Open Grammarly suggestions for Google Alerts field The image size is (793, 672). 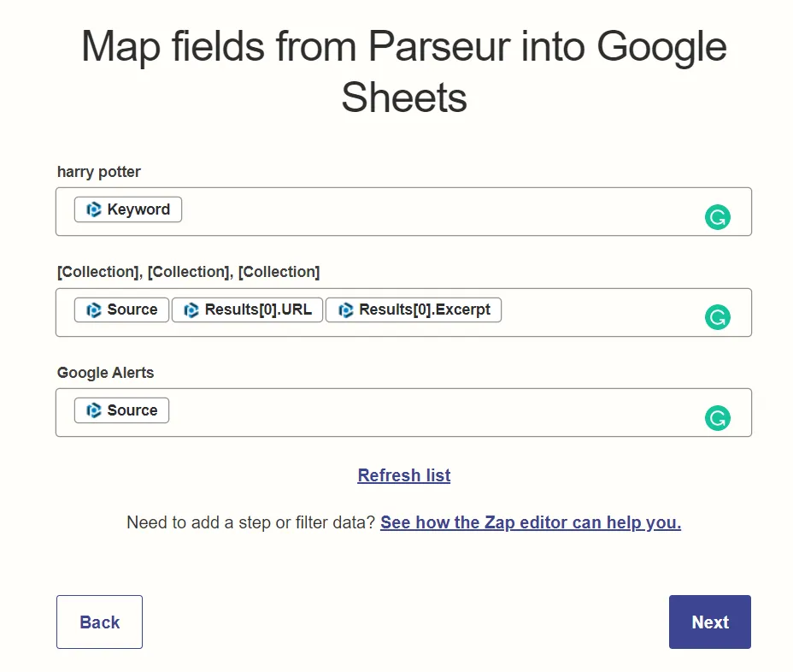coord(717,418)
